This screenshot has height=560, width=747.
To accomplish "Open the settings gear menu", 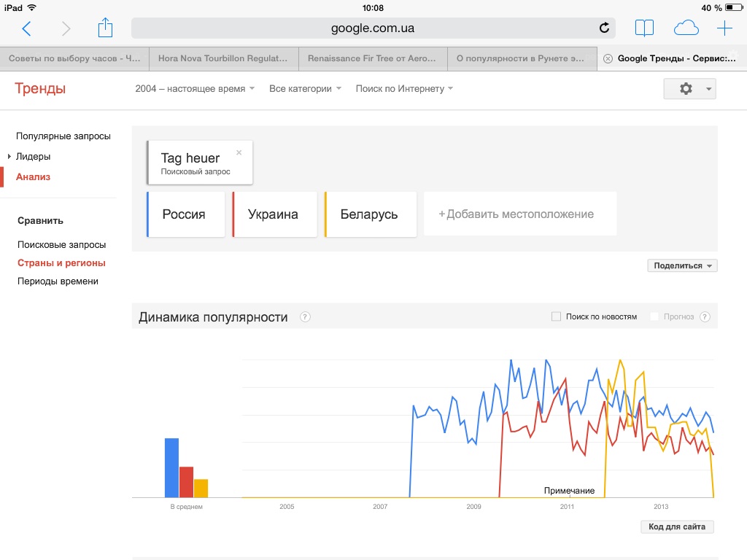I will tap(689, 89).
